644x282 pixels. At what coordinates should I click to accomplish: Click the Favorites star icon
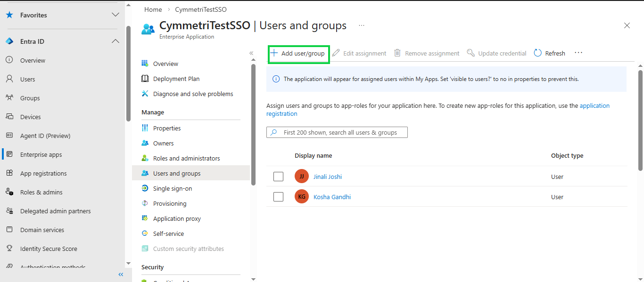pyautogui.click(x=9, y=15)
